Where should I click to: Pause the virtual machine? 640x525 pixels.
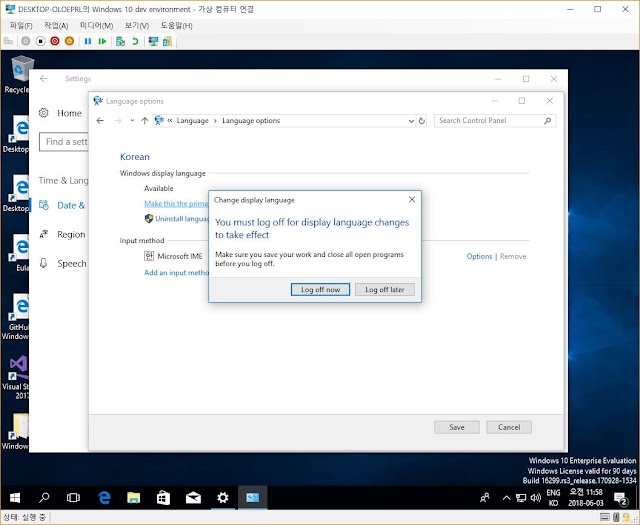88,41
